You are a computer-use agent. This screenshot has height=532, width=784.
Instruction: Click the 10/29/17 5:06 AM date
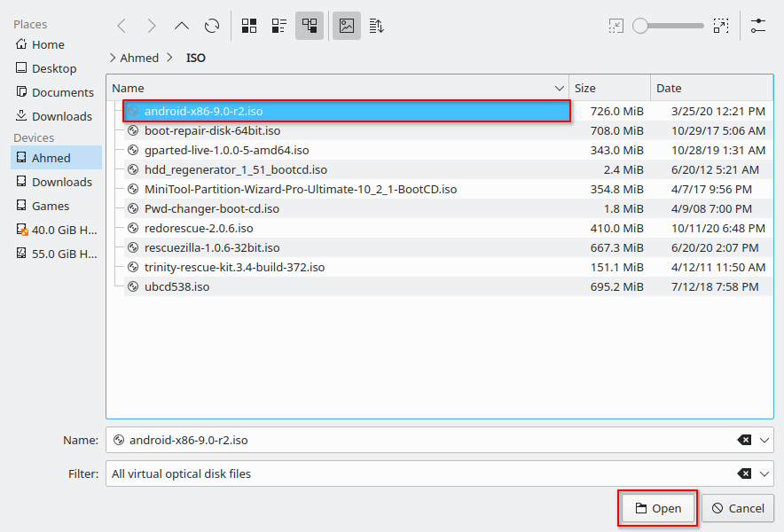[x=718, y=130]
